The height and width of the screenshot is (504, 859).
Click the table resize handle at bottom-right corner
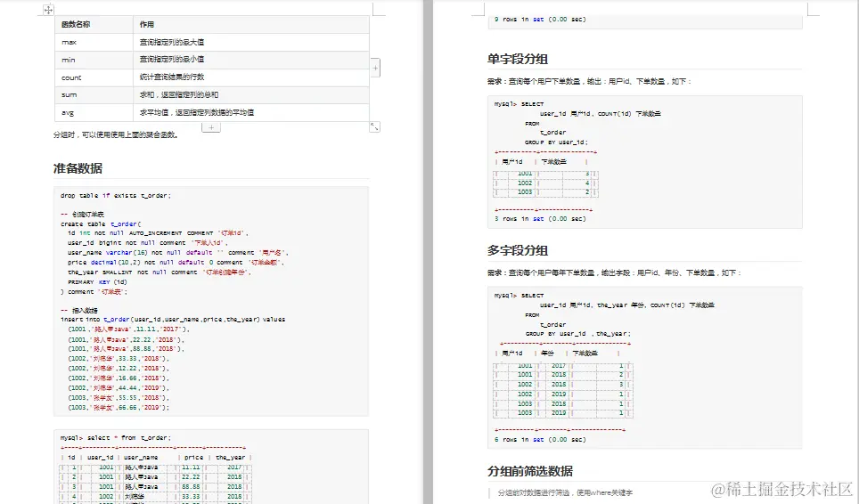375,126
